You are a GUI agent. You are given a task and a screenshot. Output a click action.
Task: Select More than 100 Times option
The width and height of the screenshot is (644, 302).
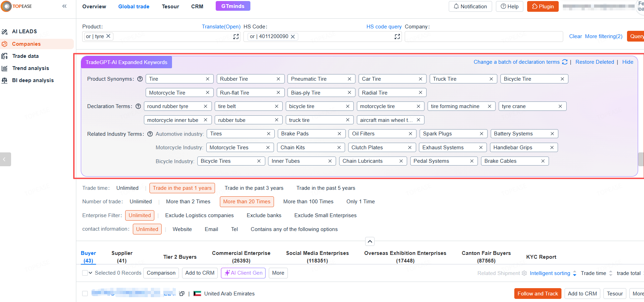308,202
